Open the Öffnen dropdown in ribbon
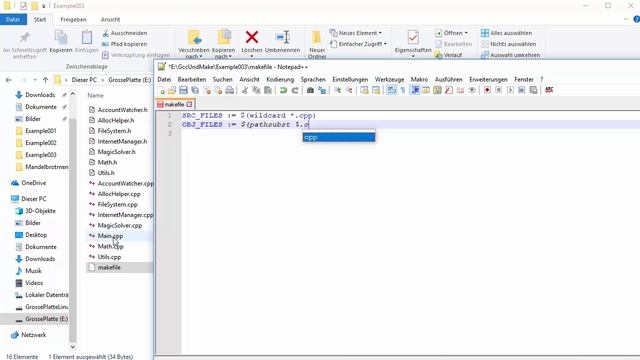640x360 pixels. [451, 33]
